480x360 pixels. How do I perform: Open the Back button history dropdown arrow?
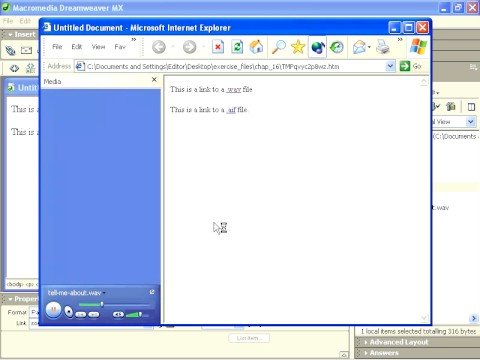[173, 47]
